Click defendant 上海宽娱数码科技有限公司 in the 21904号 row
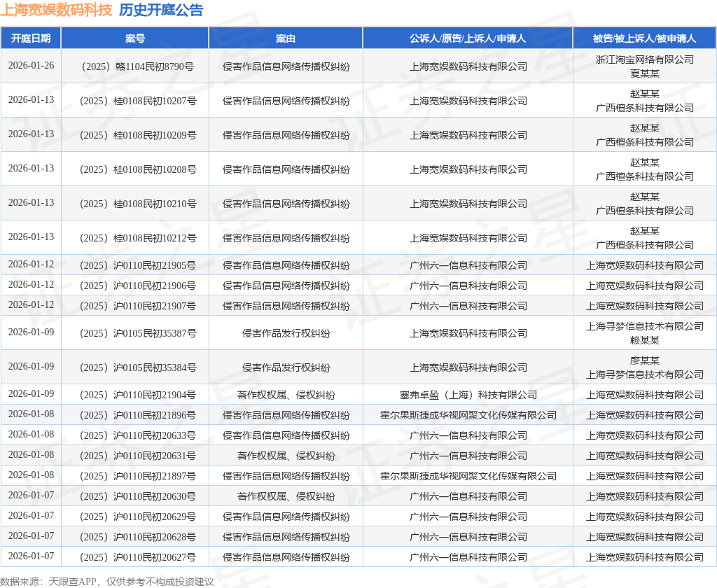Screen dimensions: 717x588 point(645,395)
